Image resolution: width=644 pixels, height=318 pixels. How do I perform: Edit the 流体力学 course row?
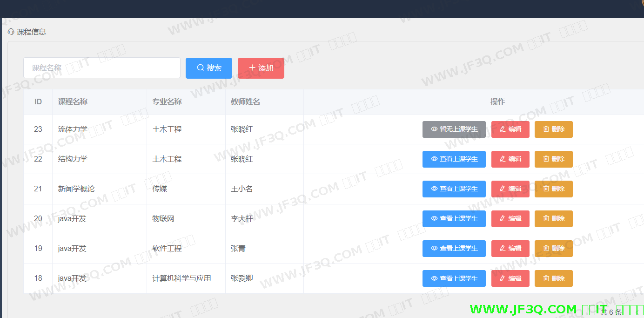(x=510, y=129)
